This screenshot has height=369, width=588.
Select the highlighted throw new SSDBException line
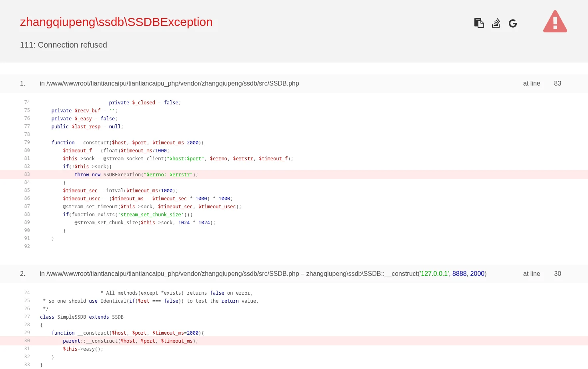tap(294, 174)
